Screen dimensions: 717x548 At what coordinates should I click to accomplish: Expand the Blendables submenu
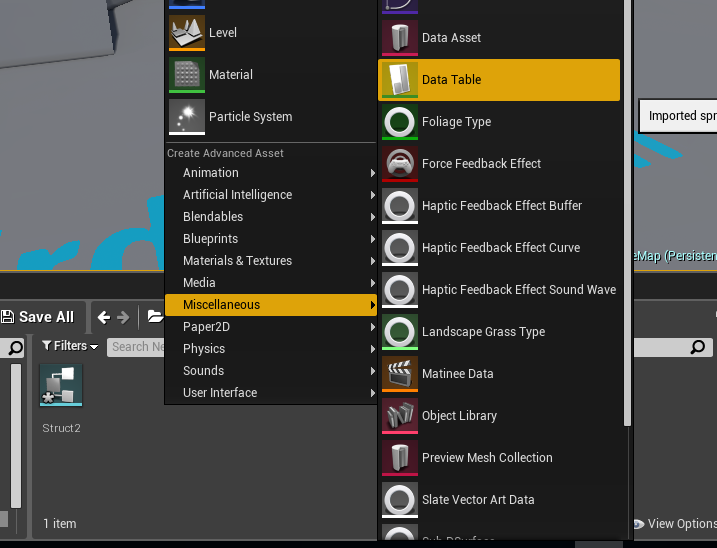tap(271, 217)
